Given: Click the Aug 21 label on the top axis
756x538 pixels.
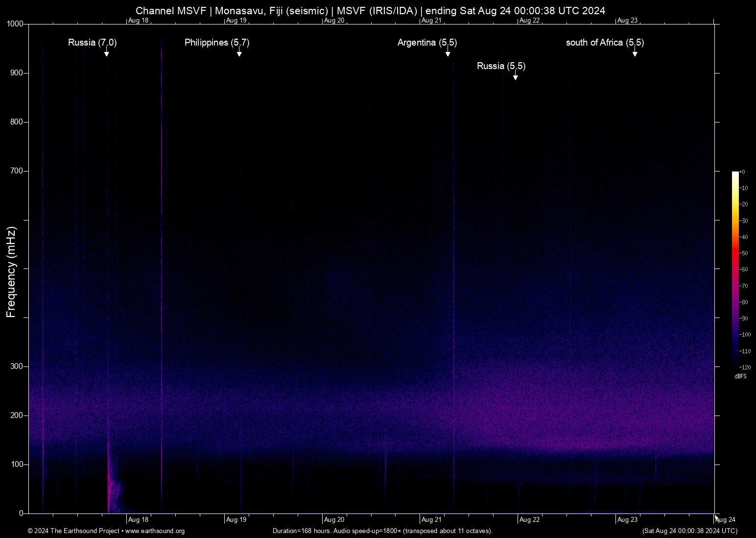Looking at the screenshot, I should point(432,21).
